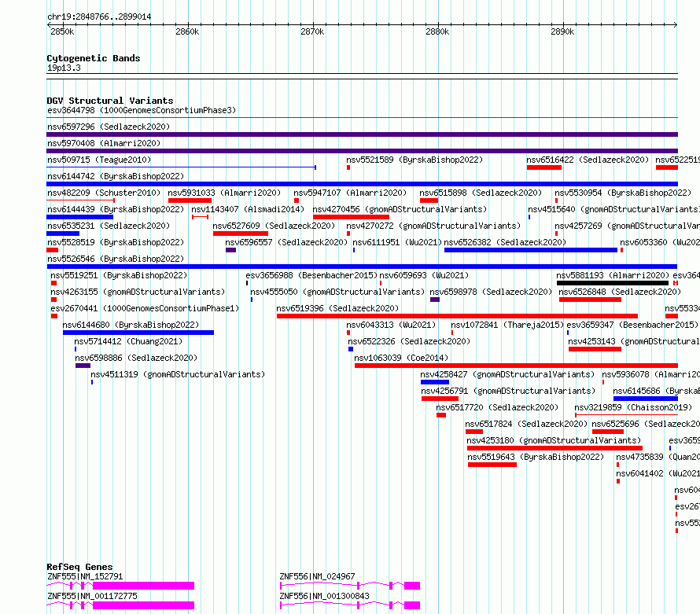The height and width of the screenshot is (614, 700).
Task: Open nsv1063039 (Coe2014) variant
Action: (401, 358)
